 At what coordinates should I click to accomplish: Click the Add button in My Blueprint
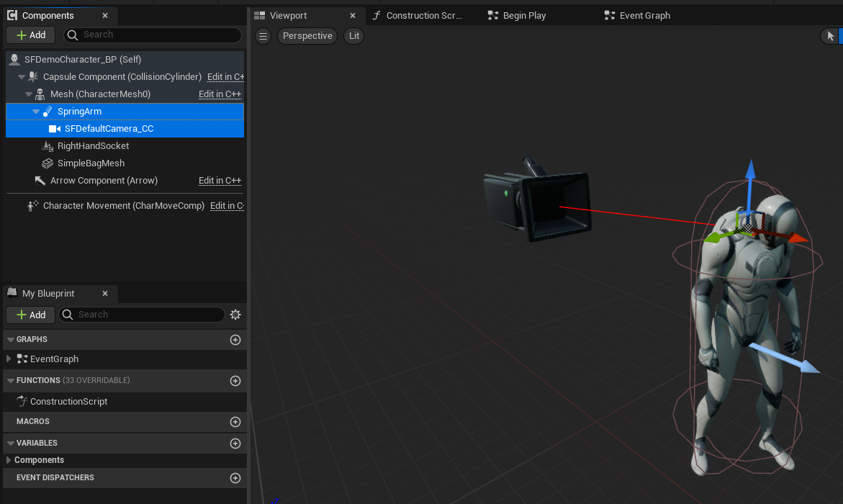[31, 315]
